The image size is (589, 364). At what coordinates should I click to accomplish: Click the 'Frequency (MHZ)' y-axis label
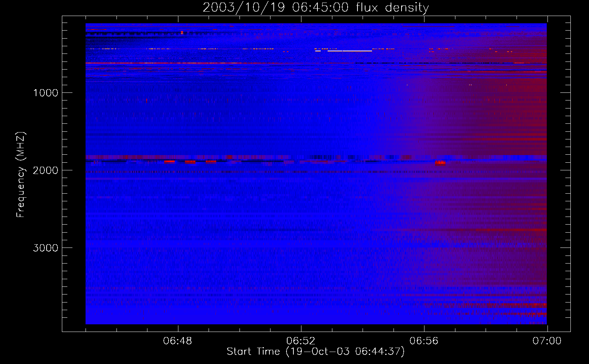(x=20, y=175)
